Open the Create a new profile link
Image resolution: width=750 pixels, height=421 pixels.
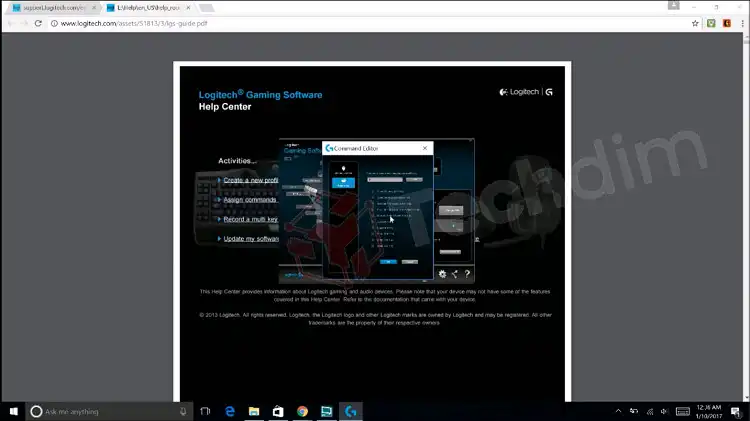coord(251,180)
